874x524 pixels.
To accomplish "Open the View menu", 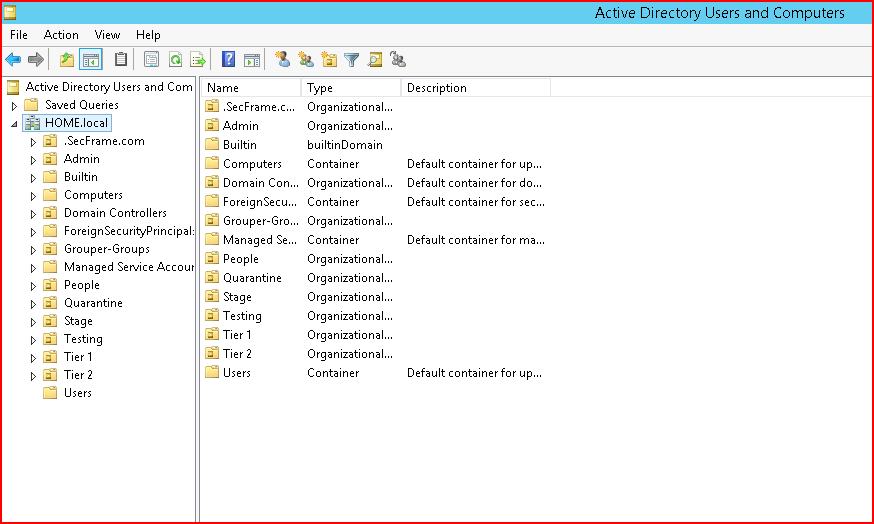I will point(107,35).
